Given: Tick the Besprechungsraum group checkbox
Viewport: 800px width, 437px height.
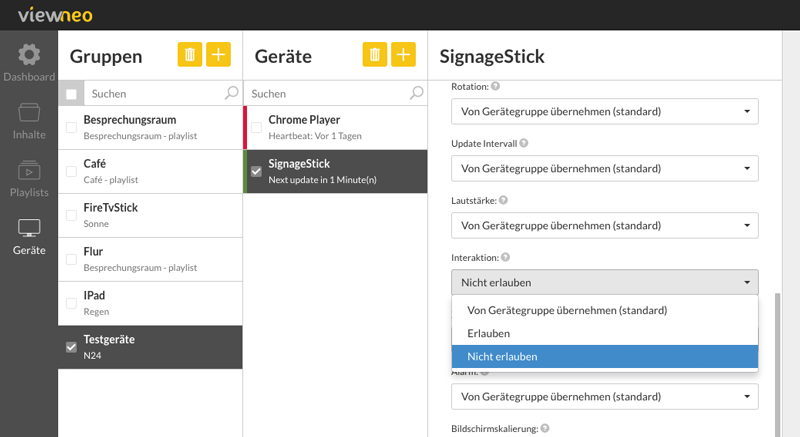Looking at the screenshot, I should tap(71, 127).
